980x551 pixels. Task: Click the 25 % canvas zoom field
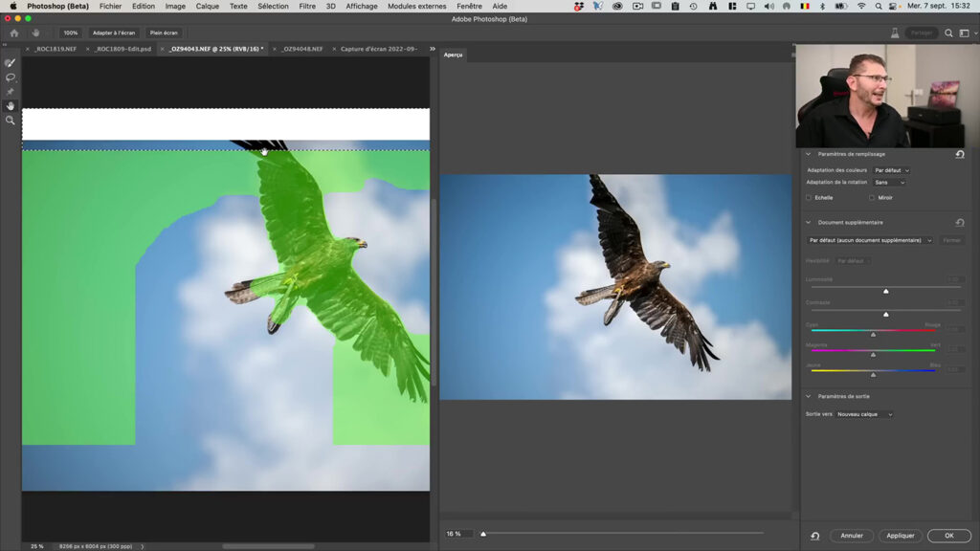[x=37, y=546]
